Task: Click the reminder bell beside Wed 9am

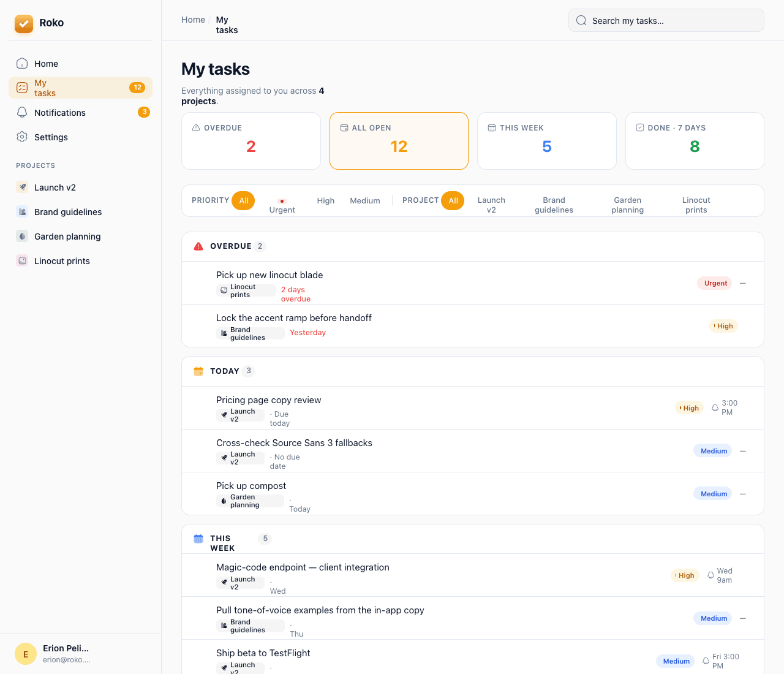Action: [710, 575]
